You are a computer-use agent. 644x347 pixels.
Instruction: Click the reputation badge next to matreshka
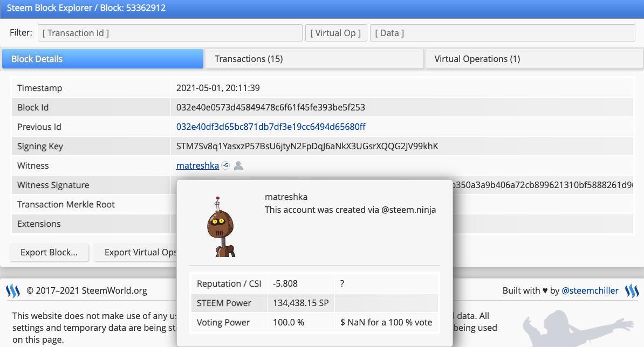[x=225, y=165]
